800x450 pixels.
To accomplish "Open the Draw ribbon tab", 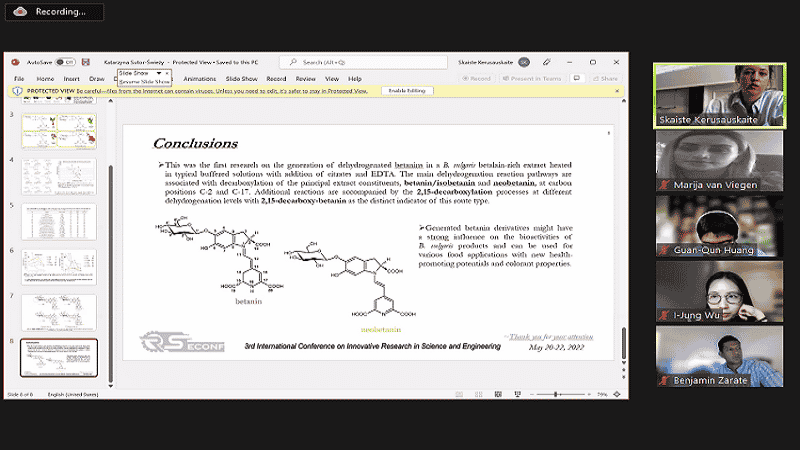I will (96, 79).
